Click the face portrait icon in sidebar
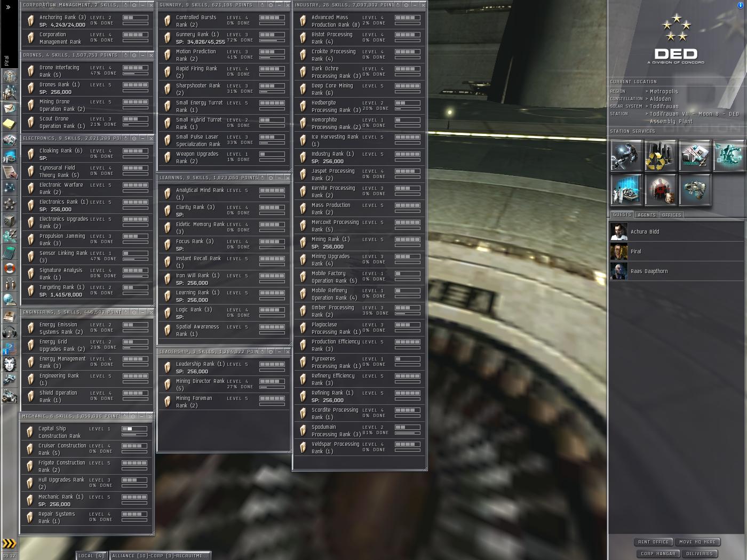Viewport: 747px width, 560px height. tap(10, 364)
